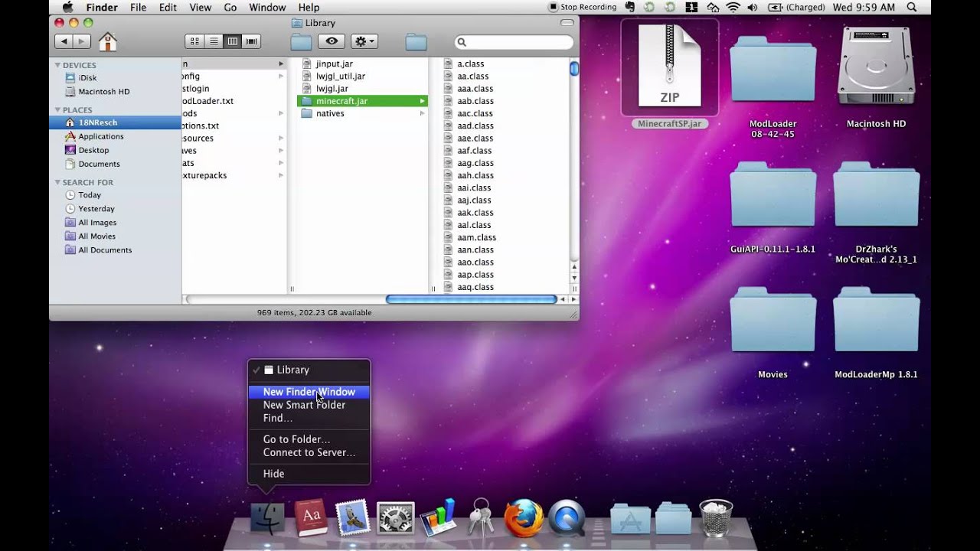
Task: Switch Finder to list view
Action: tap(214, 41)
